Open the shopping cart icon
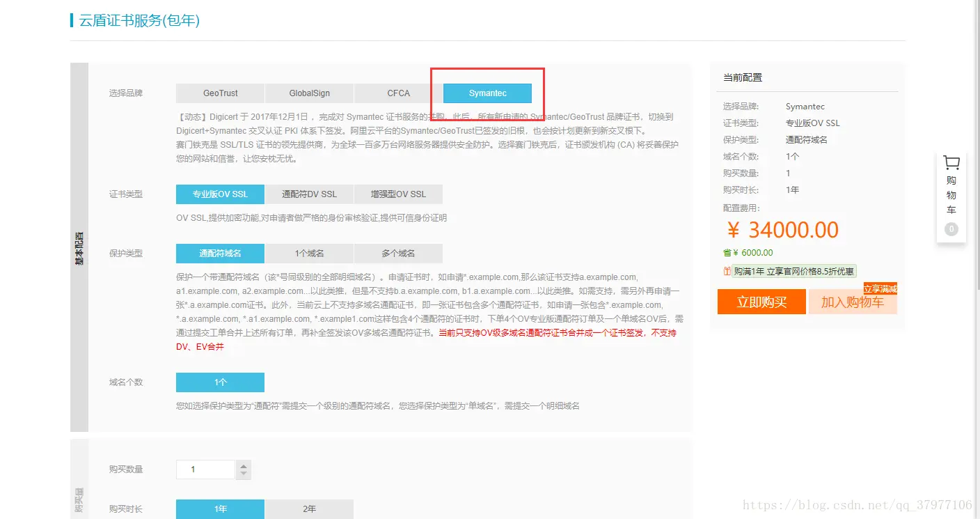The width and height of the screenshot is (980, 519). 951,162
